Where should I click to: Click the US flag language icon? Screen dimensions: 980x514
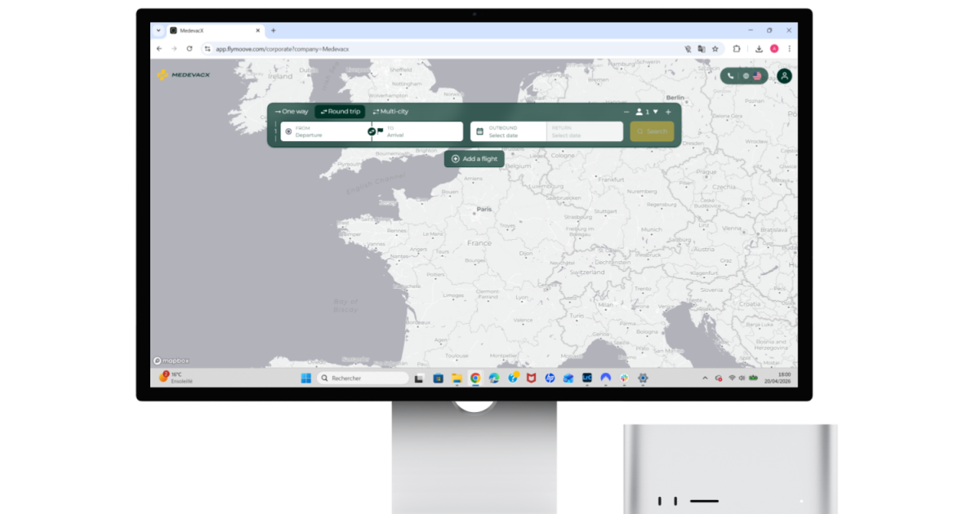point(758,76)
